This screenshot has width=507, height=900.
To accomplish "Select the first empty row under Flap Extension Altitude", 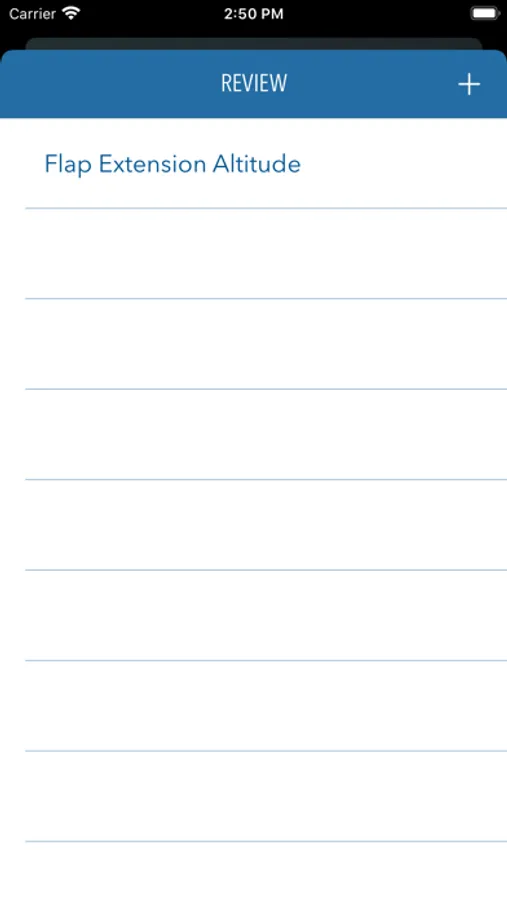I will 253,254.
